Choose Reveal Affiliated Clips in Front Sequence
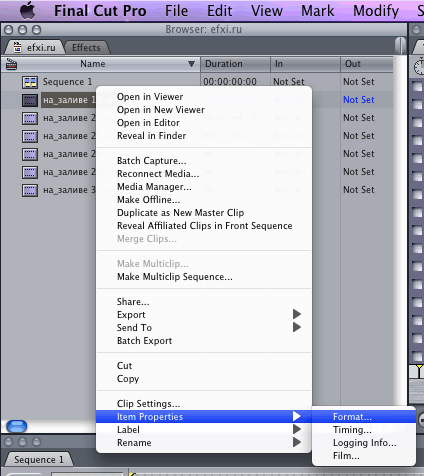The image size is (424, 476). tap(204, 226)
